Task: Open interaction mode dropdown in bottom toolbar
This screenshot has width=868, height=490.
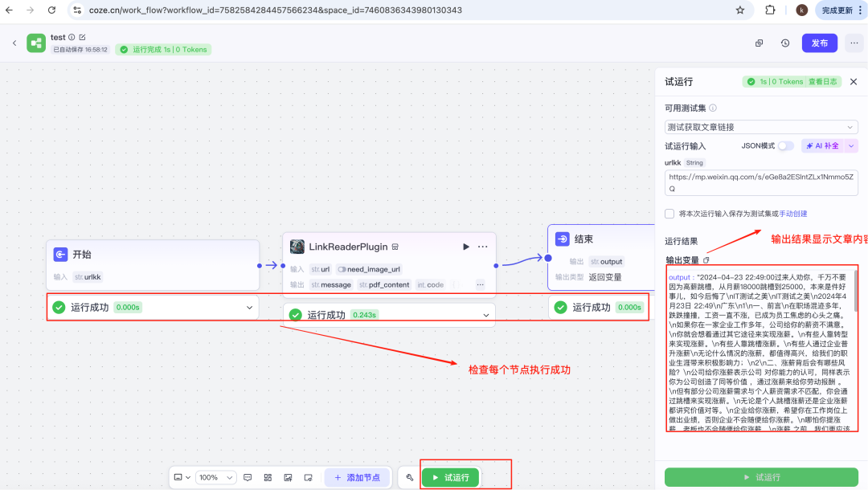Action: [x=182, y=477]
